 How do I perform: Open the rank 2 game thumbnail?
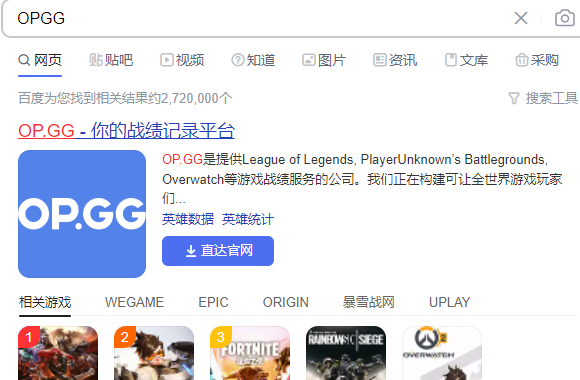click(154, 353)
